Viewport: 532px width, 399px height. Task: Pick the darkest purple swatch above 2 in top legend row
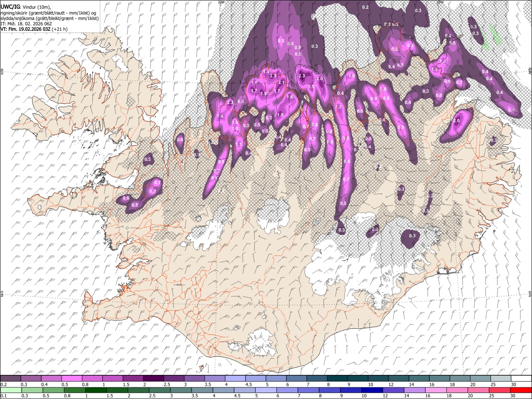click(x=153, y=379)
